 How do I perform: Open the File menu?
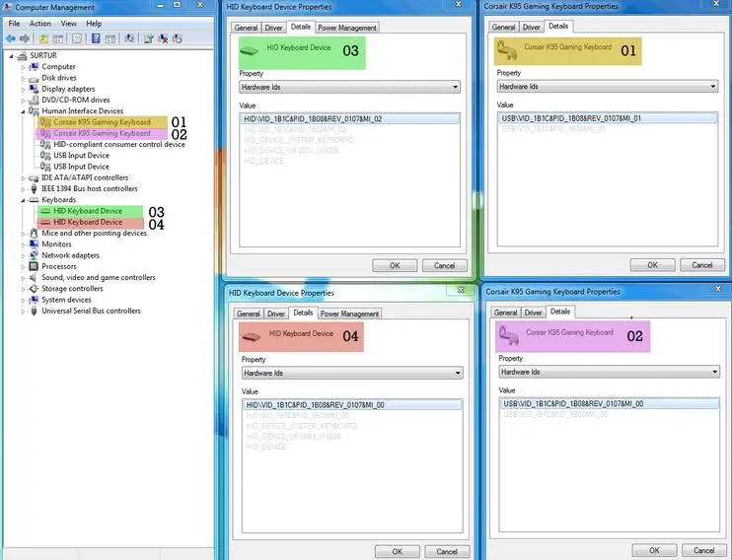pyautogui.click(x=14, y=24)
